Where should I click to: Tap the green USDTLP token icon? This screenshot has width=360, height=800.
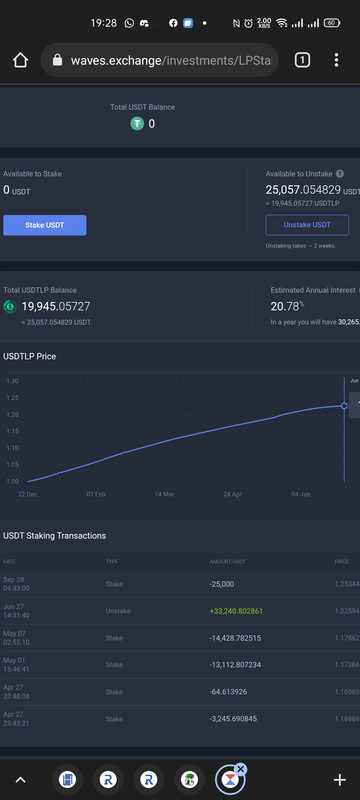(x=10, y=307)
